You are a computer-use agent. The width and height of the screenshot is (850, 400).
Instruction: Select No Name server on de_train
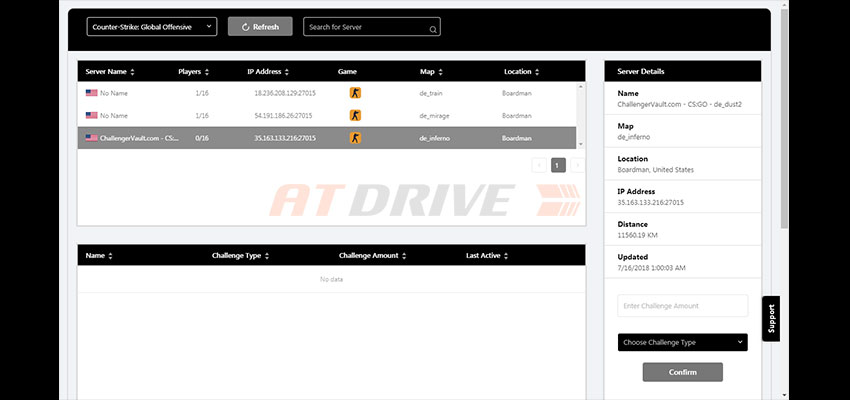(x=327, y=93)
